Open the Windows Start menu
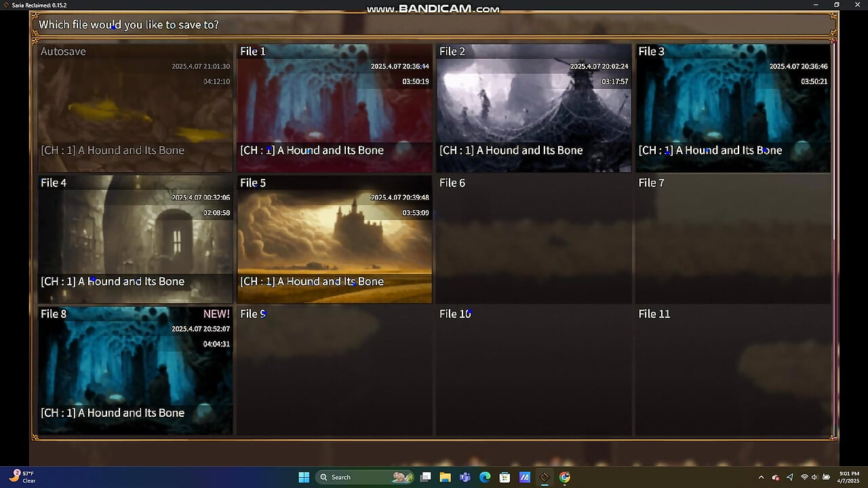Viewport: 868px width, 488px height. click(304, 477)
